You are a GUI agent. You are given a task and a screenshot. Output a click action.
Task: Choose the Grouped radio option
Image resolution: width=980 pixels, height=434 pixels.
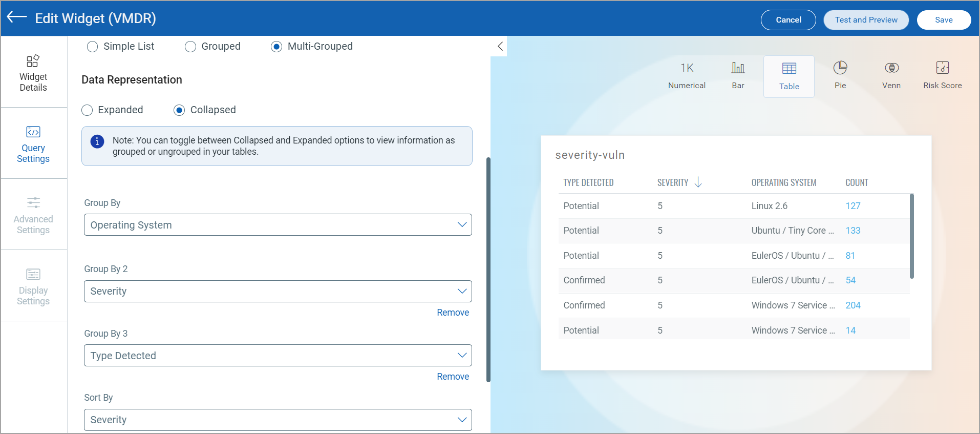pos(190,47)
